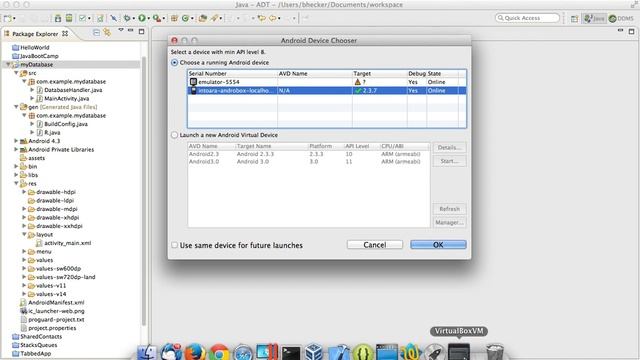This screenshot has width=640, height=360.
Task: Click the Start... button
Action: [x=449, y=161]
